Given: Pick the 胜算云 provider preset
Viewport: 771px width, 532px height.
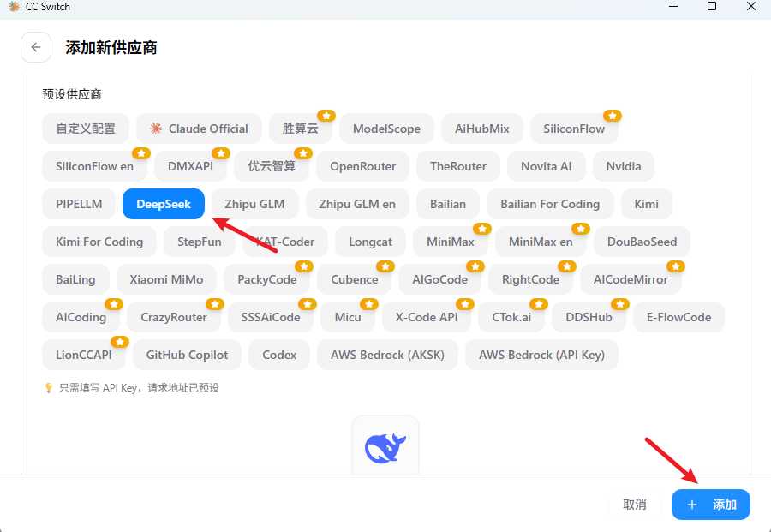Looking at the screenshot, I should [301, 129].
